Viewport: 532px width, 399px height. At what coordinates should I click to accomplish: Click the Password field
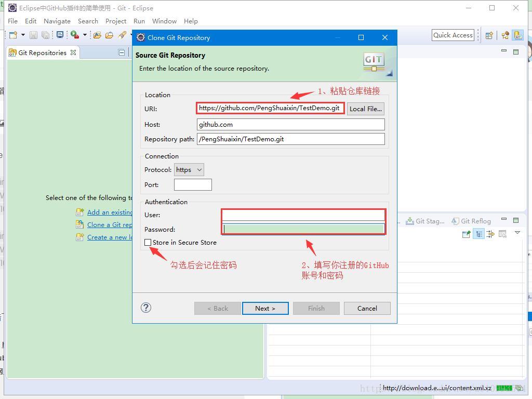click(303, 229)
